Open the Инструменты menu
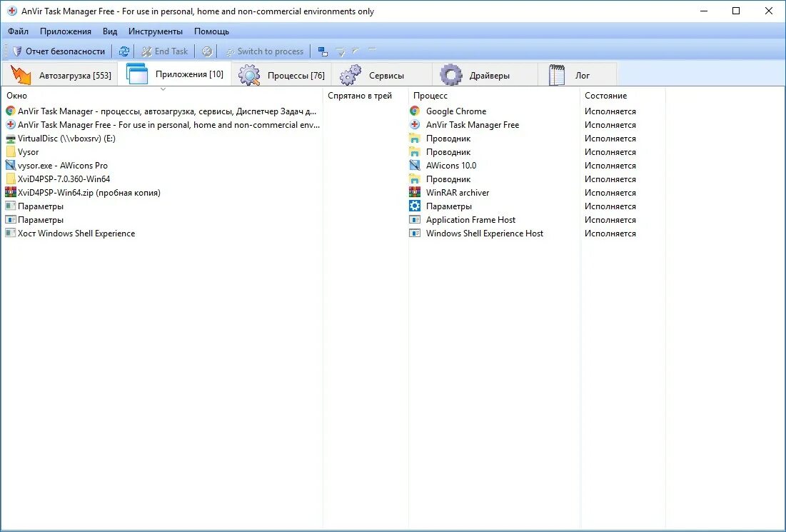Viewport: 786px width, 532px height. point(156,31)
